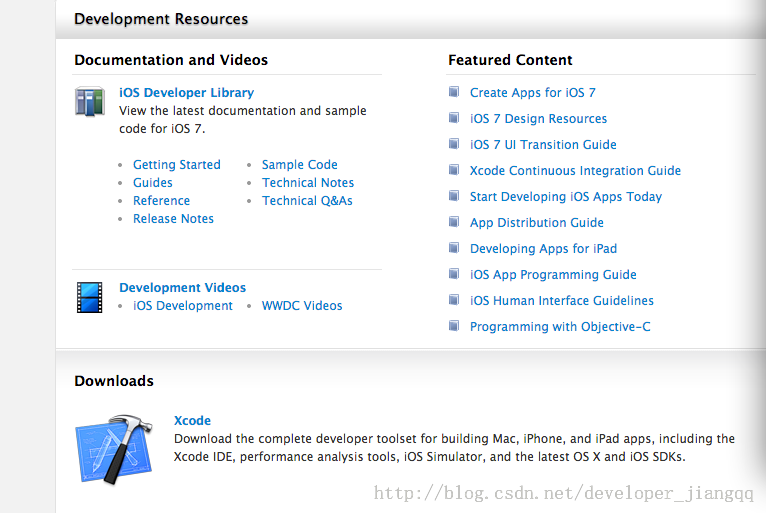Click the document icon beside App Distribution Guide

(x=454, y=223)
